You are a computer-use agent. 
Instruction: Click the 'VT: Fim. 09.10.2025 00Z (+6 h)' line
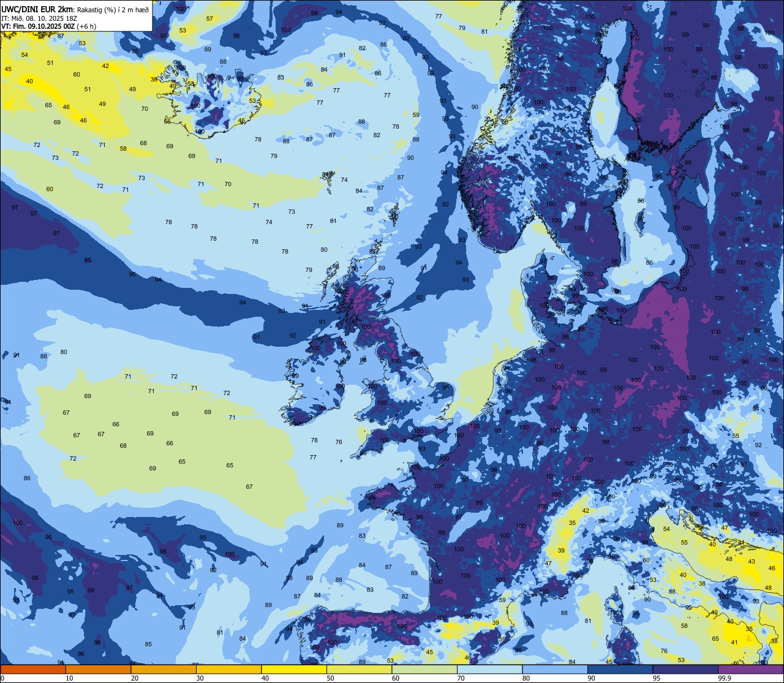[49, 26]
